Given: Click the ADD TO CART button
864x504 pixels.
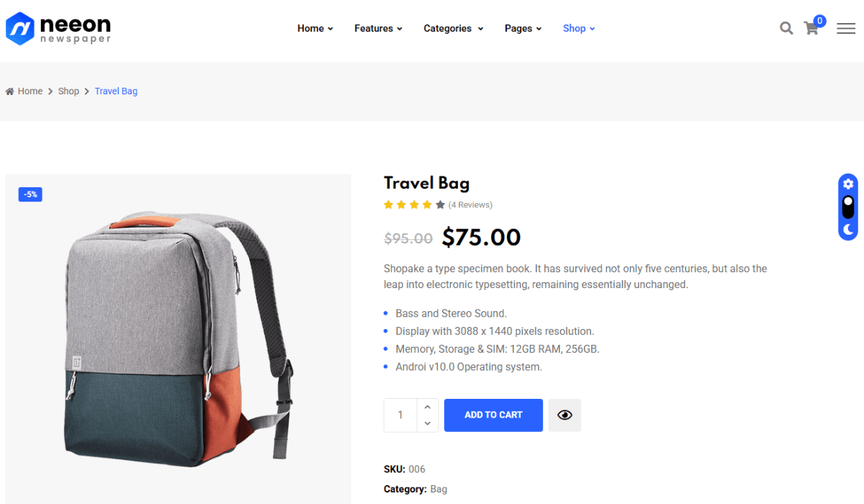Looking at the screenshot, I should [x=493, y=415].
